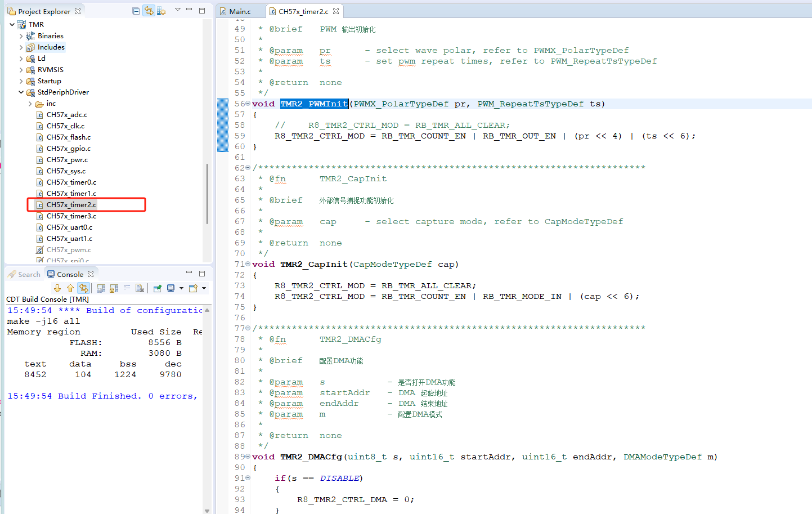Collapse all in Project Explorer
The height and width of the screenshot is (514, 812).
point(136,11)
